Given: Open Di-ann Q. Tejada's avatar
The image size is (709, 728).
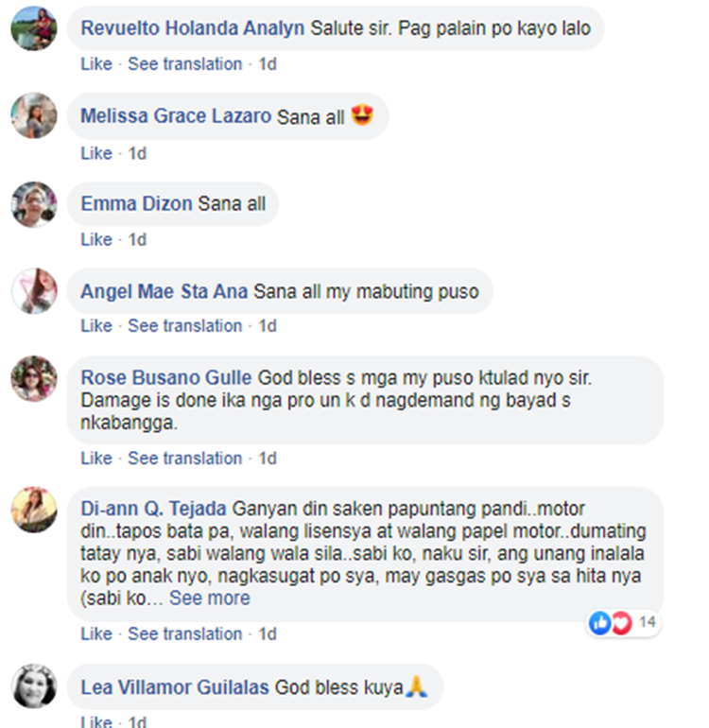Looking at the screenshot, I should pyautogui.click(x=34, y=510).
